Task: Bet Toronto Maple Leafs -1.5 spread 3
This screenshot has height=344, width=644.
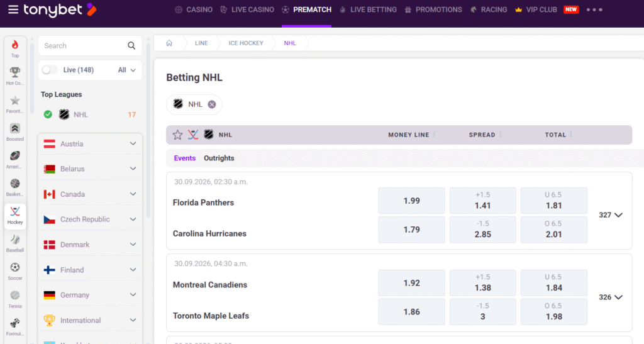Action: (x=482, y=311)
